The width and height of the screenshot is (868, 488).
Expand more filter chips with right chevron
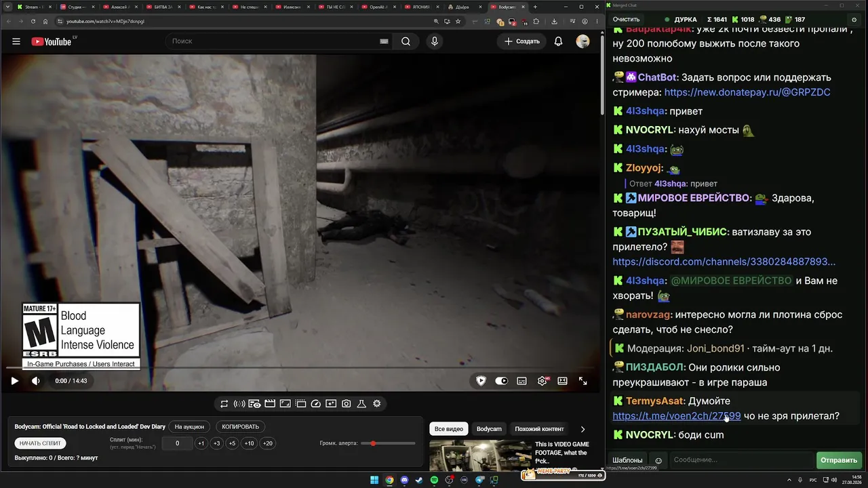[x=583, y=429]
